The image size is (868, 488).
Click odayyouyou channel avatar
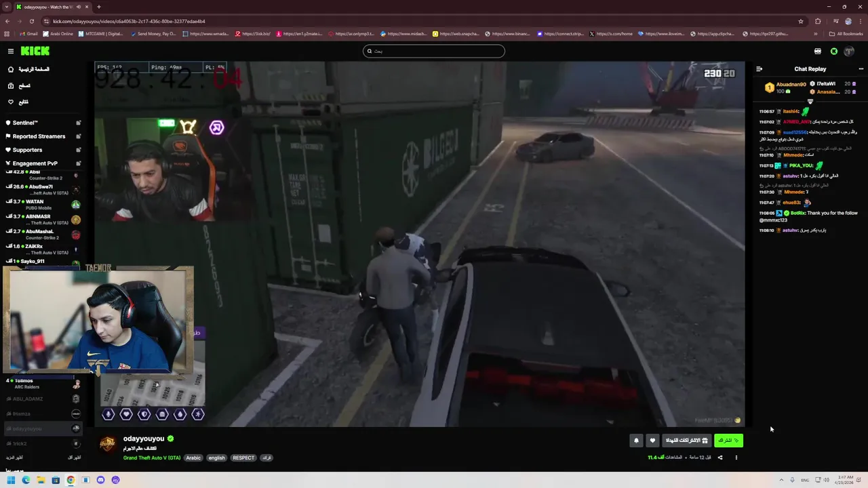pyautogui.click(x=108, y=444)
